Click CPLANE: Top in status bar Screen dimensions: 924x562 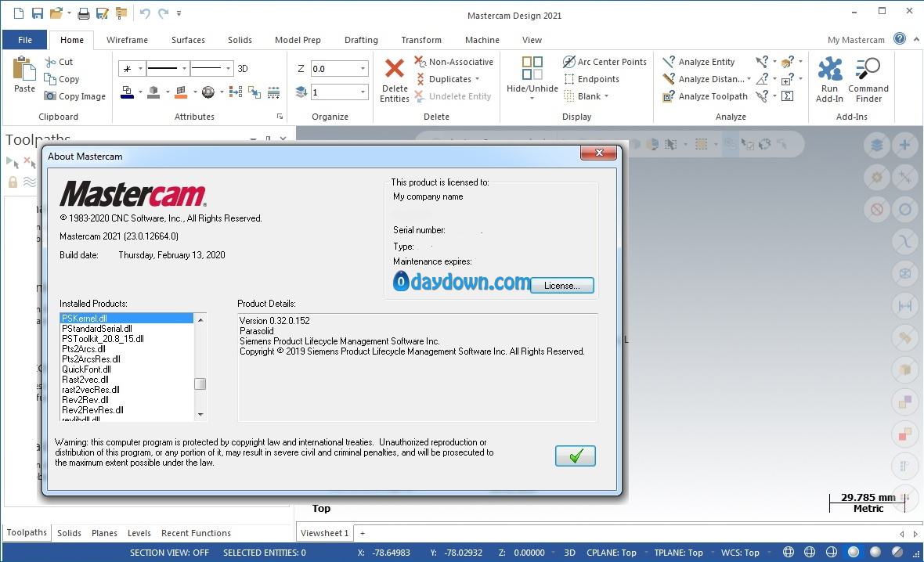[611, 553]
